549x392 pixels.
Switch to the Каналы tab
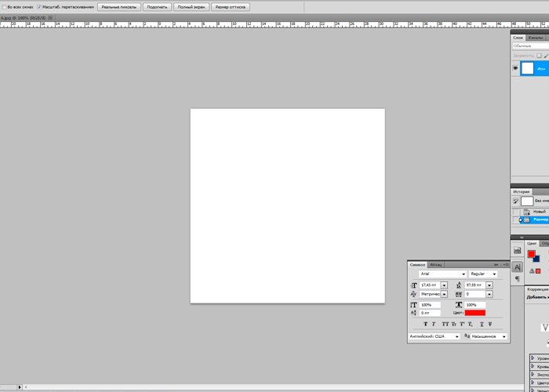click(x=535, y=38)
